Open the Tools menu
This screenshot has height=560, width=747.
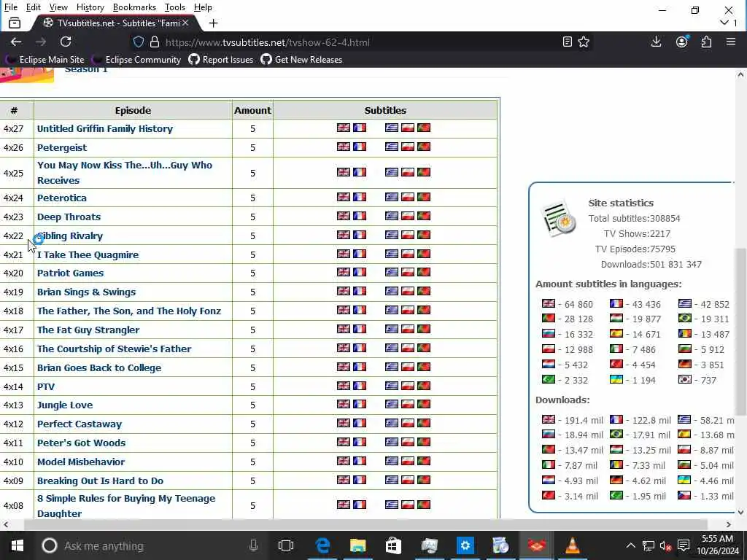pyautogui.click(x=175, y=7)
